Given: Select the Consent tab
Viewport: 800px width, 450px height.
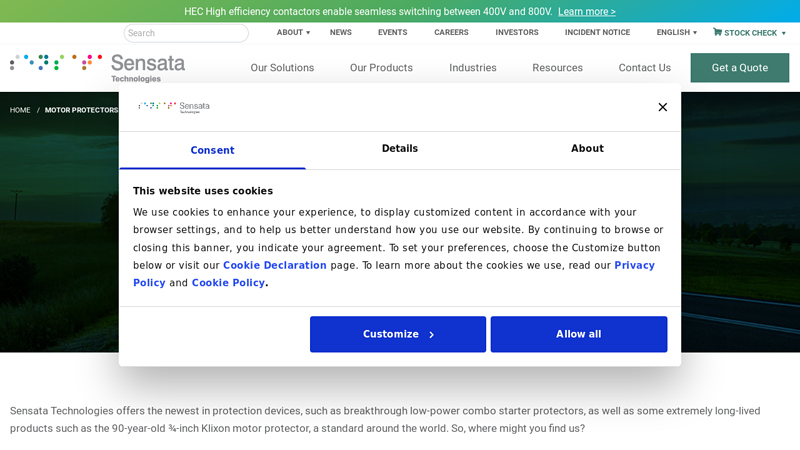Looking at the screenshot, I should (212, 150).
